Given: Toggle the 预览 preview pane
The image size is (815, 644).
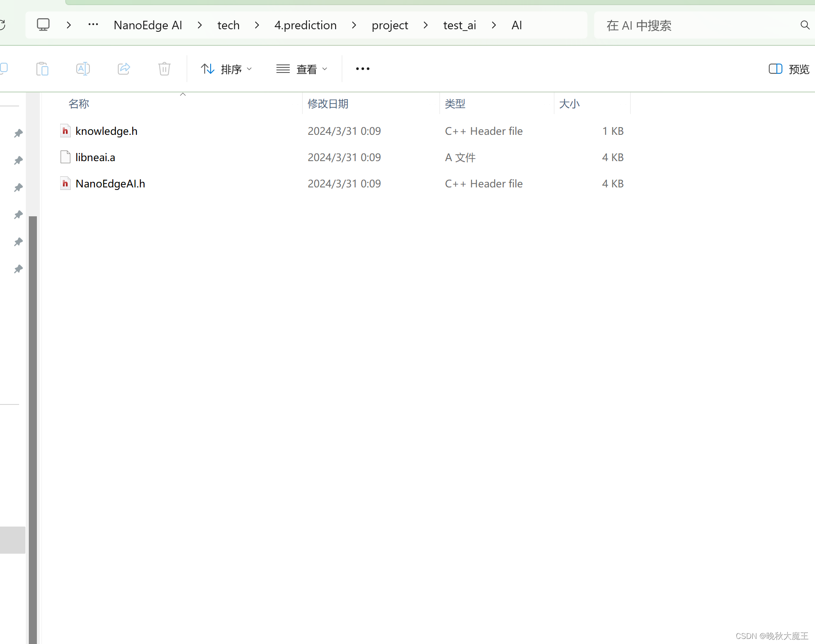Looking at the screenshot, I should [789, 69].
